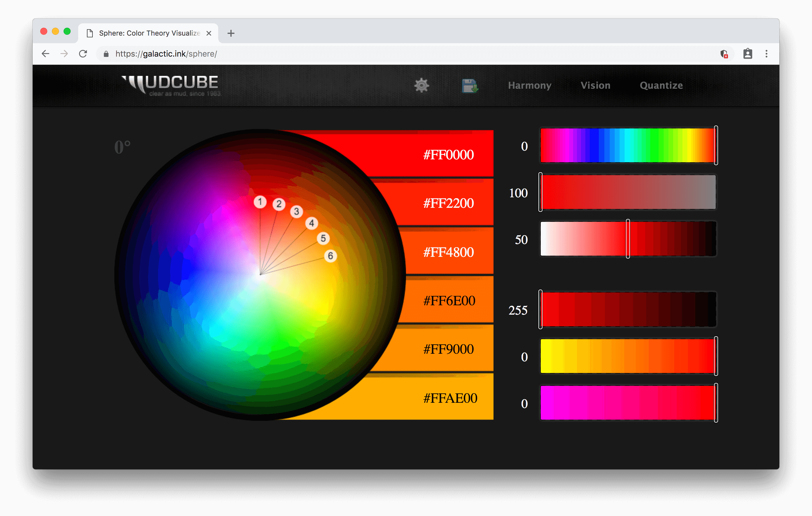This screenshot has height=516, width=812.
Task: Open the Chrome three-dot menu
Action: click(x=766, y=54)
